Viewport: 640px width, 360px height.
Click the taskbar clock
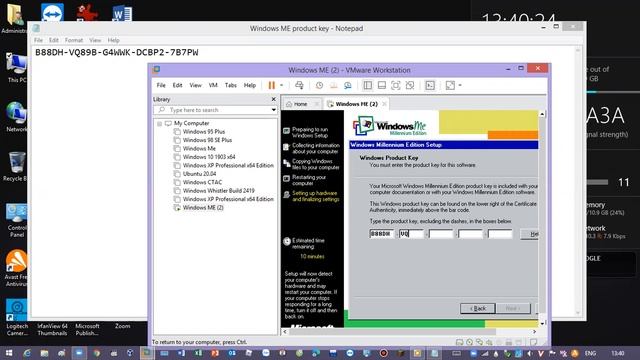[x=618, y=353]
